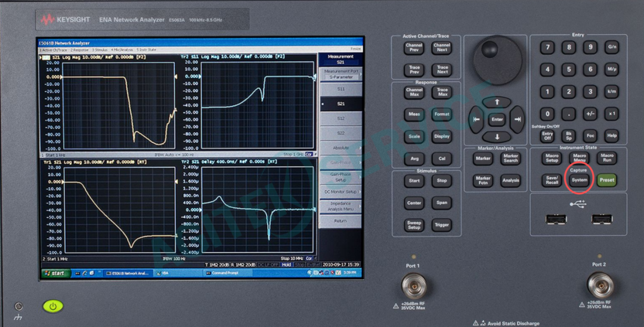Image resolution: width=644 pixels, height=327 pixels.
Task: Click the Enter key between the arrows
Action: click(497, 119)
